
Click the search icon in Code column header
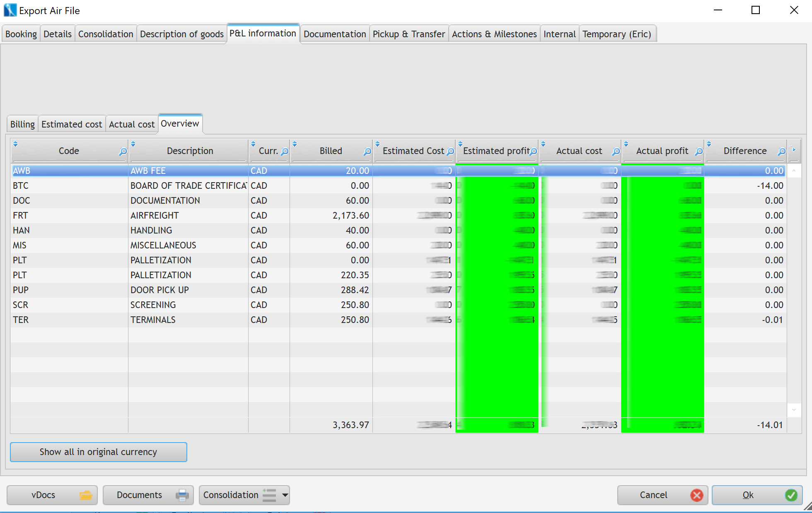123,152
